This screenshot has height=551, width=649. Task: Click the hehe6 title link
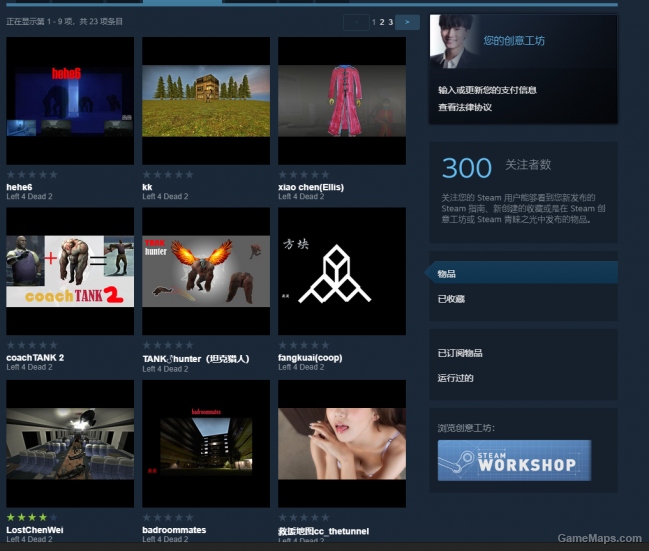pyautogui.click(x=19, y=187)
